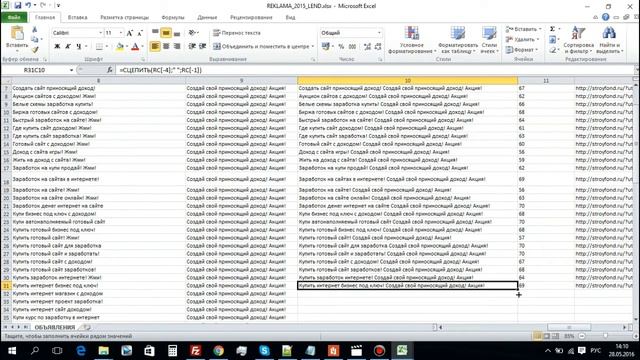
Task: Click the zoom slider in status bar
Action: [605, 336]
